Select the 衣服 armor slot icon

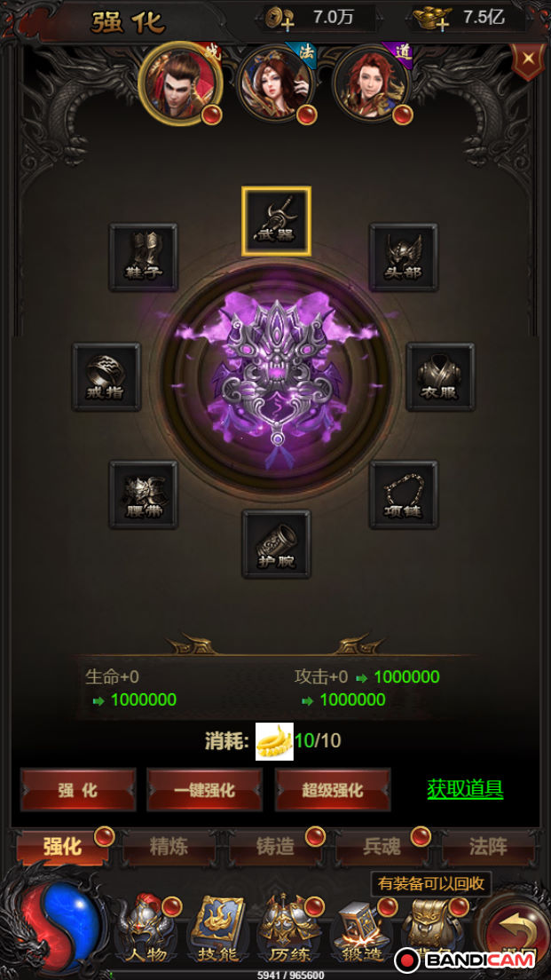pyautogui.click(x=440, y=377)
